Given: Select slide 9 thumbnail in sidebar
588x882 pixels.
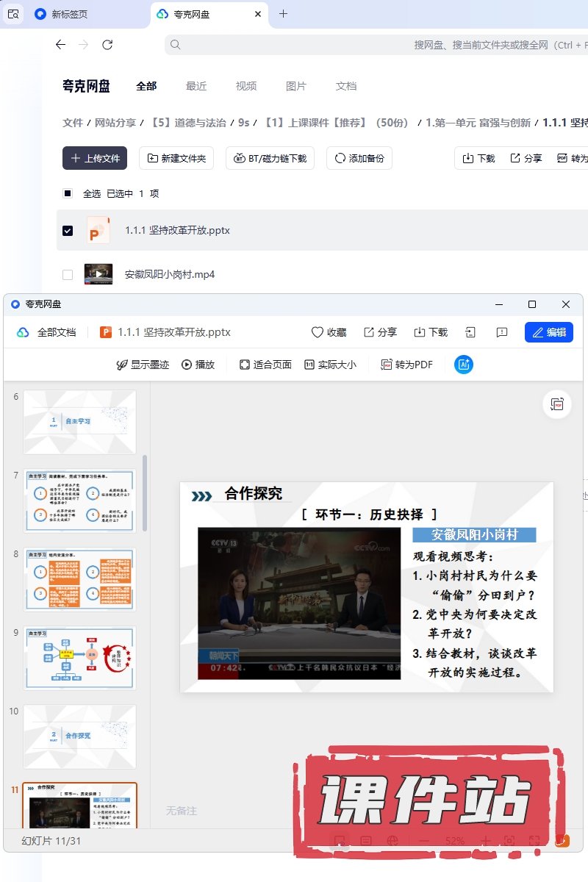Looking at the screenshot, I should (79, 658).
